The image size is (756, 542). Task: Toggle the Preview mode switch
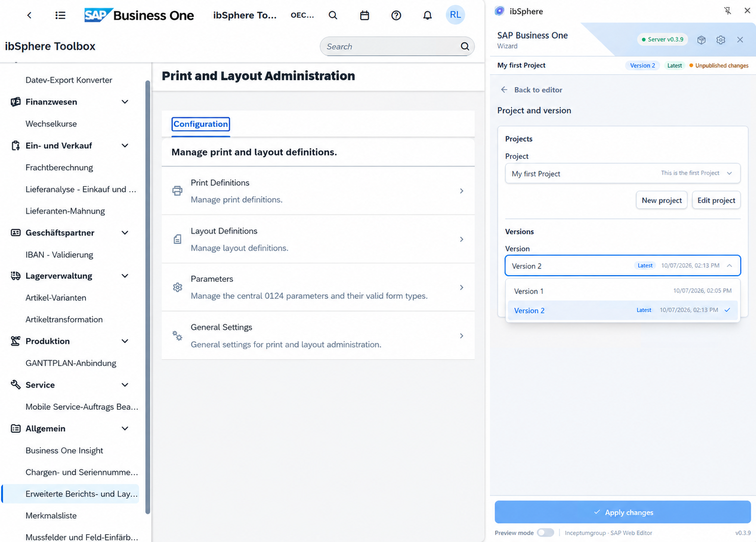point(545,533)
